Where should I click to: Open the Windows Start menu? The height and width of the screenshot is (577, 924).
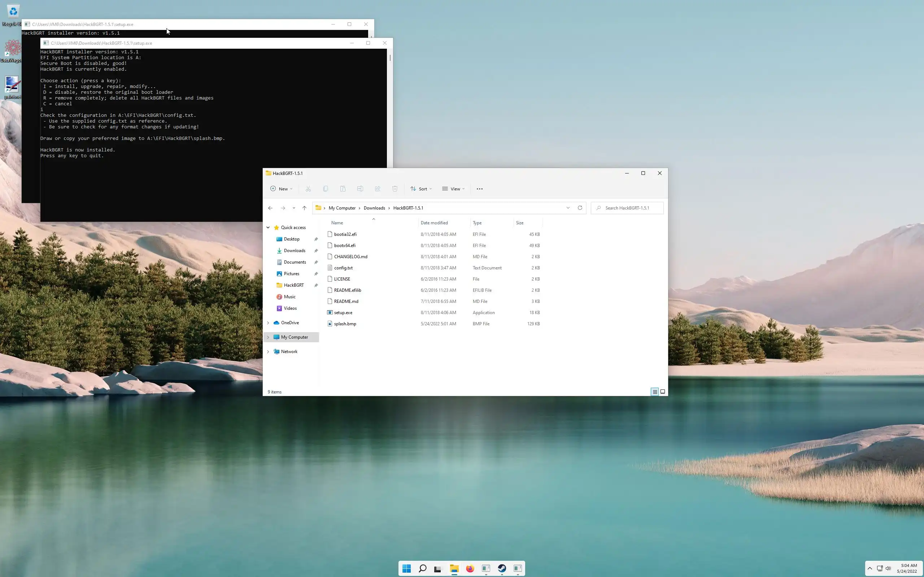coord(406,569)
